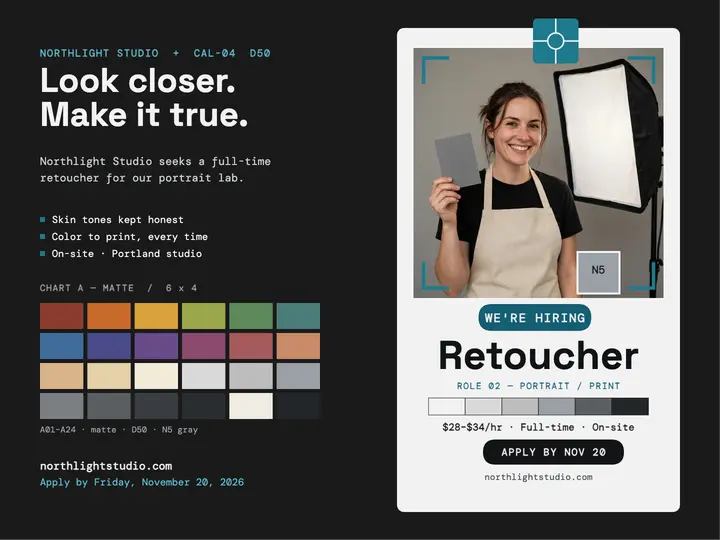This screenshot has height=540, width=720.
Task: Select the peach swatch beside rose red
Action: pos(298,346)
